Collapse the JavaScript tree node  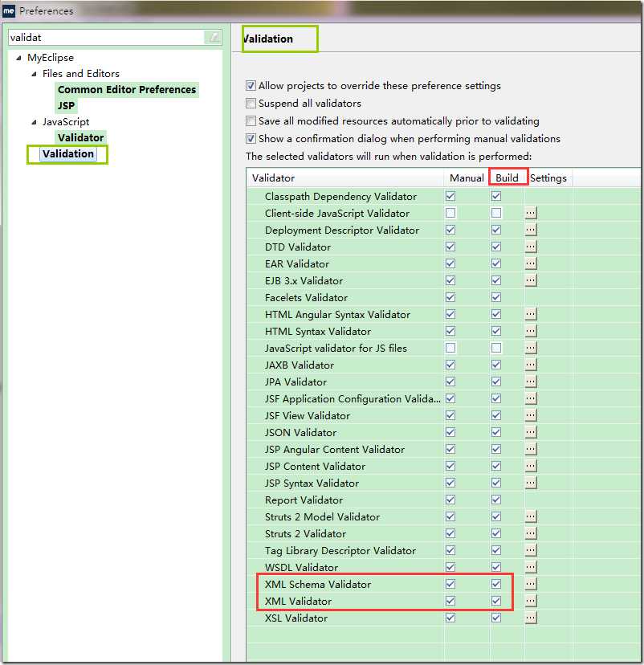[34, 122]
